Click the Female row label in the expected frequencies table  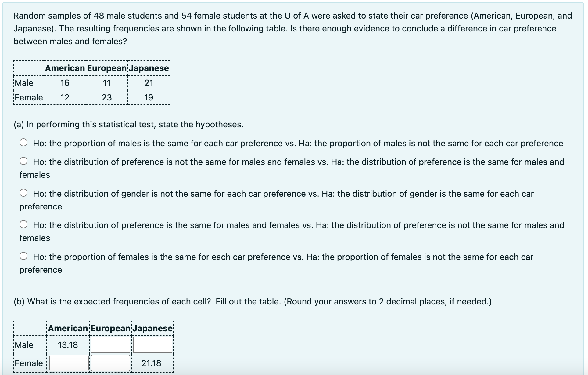pos(28,363)
